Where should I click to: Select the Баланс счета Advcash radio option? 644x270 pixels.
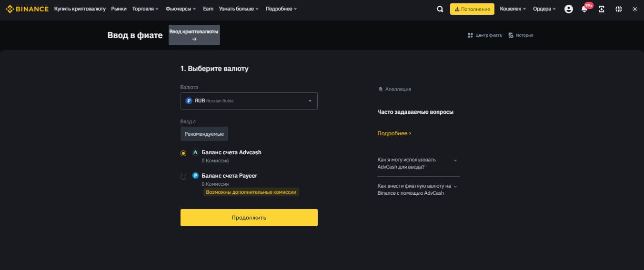[x=183, y=153]
